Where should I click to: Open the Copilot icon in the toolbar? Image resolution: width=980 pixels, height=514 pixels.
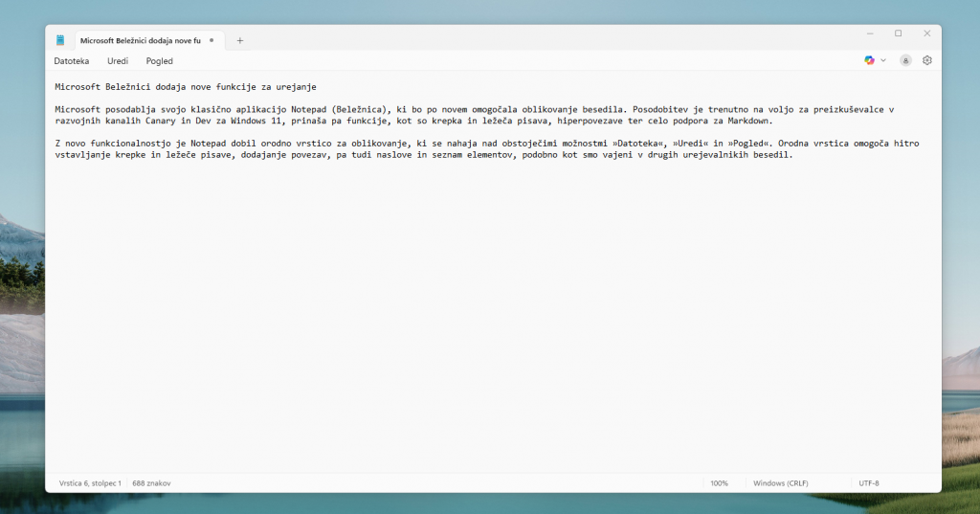[x=869, y=60]
